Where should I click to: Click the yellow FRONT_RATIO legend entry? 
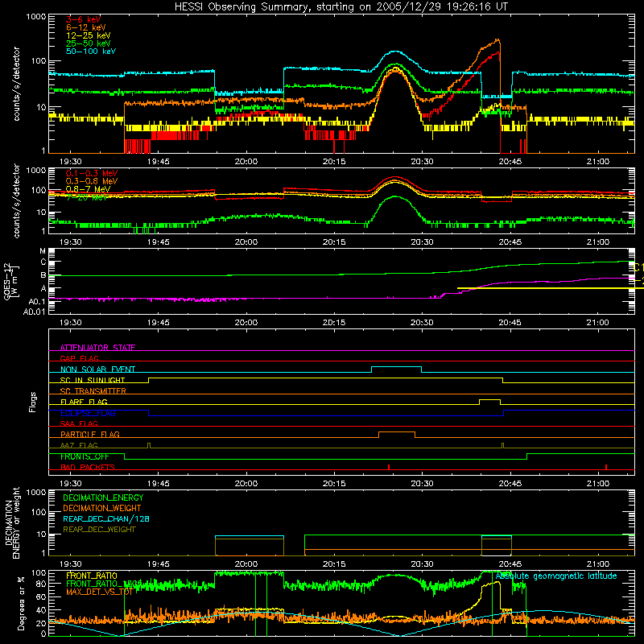(91, 576)
